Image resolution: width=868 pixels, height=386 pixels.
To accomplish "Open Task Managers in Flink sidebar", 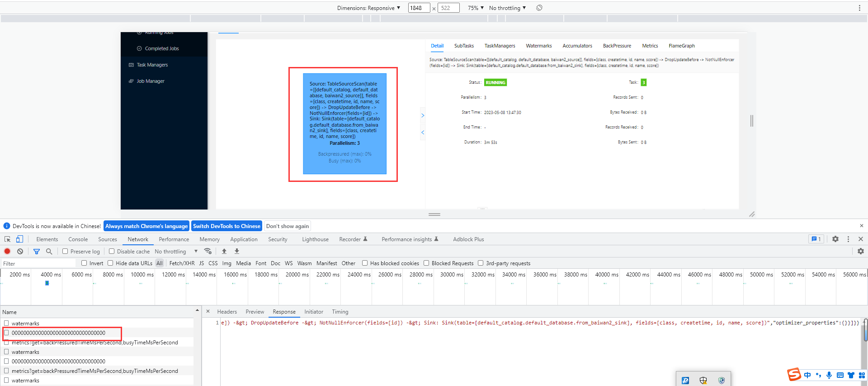I will (x=152, y=65).
